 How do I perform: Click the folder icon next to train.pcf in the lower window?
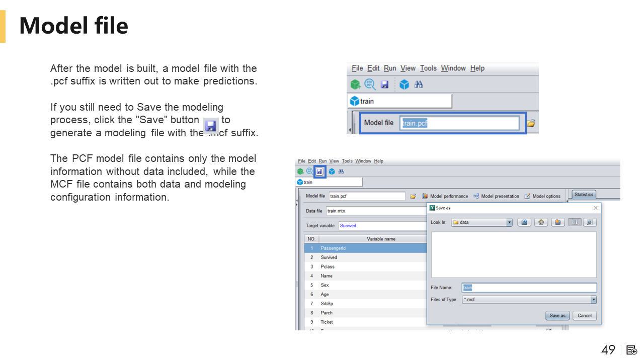tap(413, 196)
